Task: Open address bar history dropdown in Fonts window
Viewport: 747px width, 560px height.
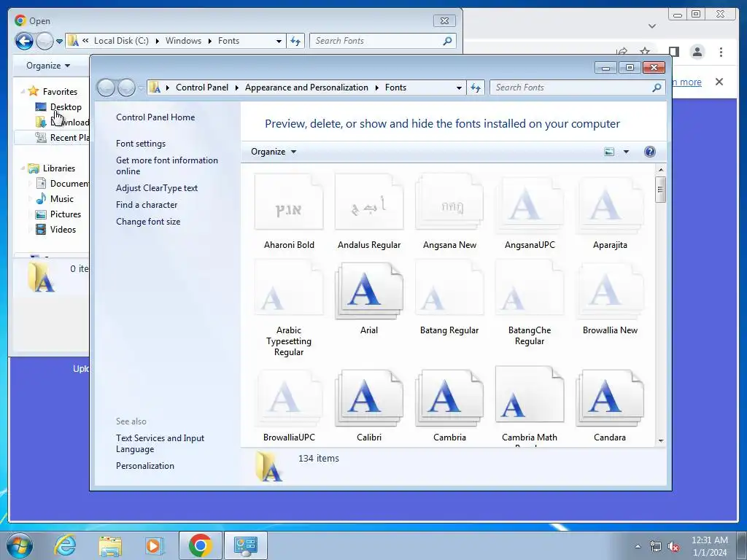Action: pyautogui.click(x=459, y=87)
